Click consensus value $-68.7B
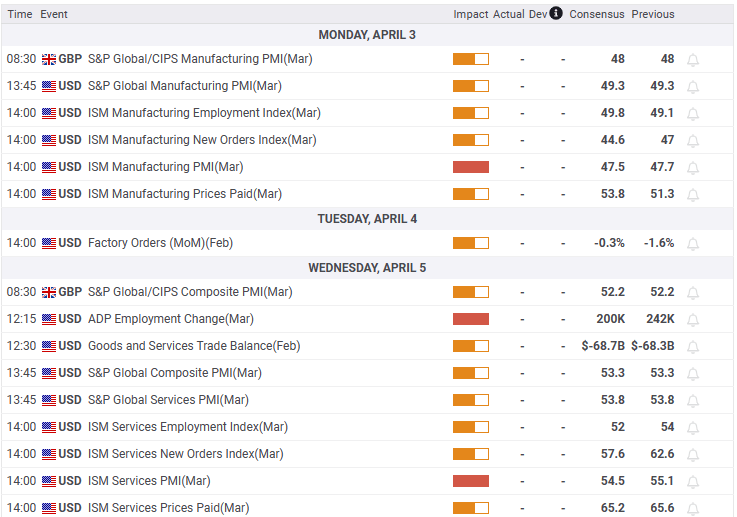Screen dimensions: 737x517 tap(603, 346)
